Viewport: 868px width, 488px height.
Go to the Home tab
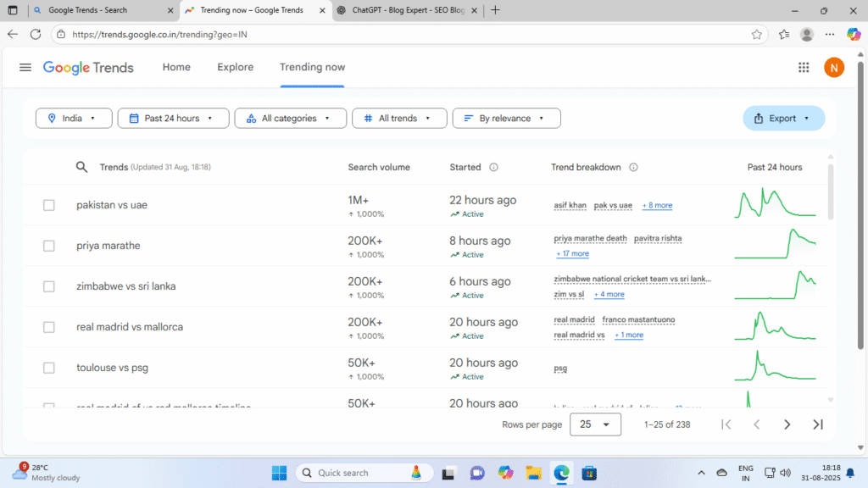point(176,67)
